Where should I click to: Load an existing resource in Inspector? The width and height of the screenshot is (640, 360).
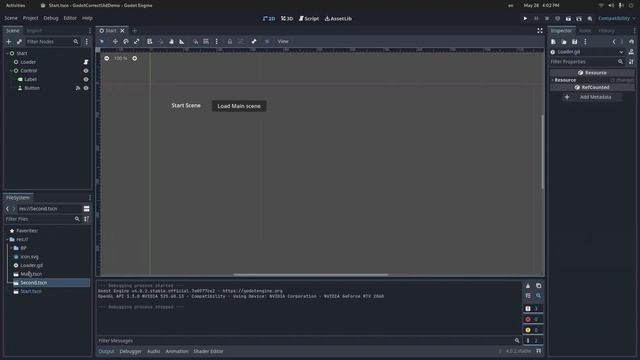(564, 42)
